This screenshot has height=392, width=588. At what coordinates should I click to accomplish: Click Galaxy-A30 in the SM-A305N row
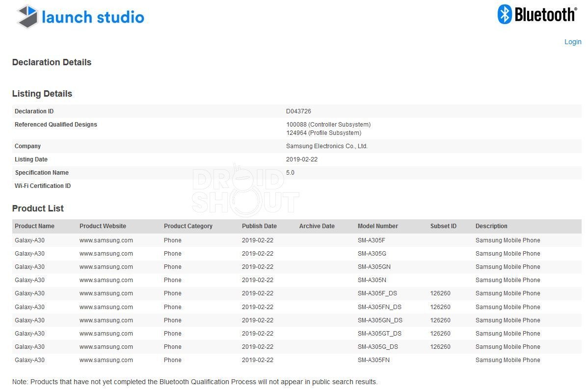(29, 280)
